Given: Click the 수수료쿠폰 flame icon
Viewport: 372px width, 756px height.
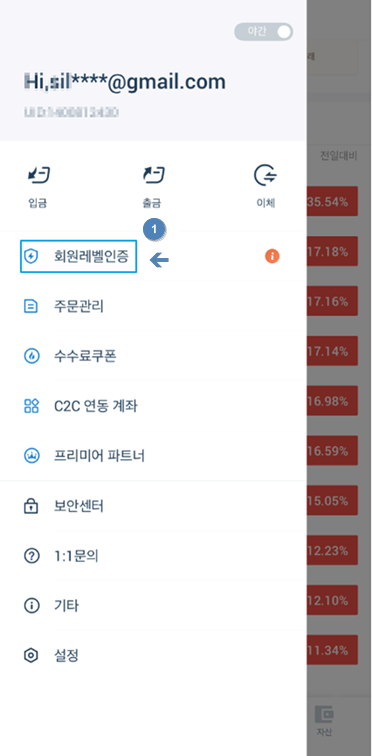Looking at the screenshot, I should 31,356.
